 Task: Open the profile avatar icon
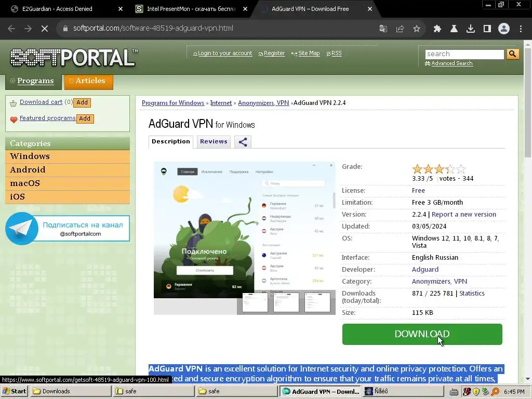pyautogui.click(x=504, y=29)
